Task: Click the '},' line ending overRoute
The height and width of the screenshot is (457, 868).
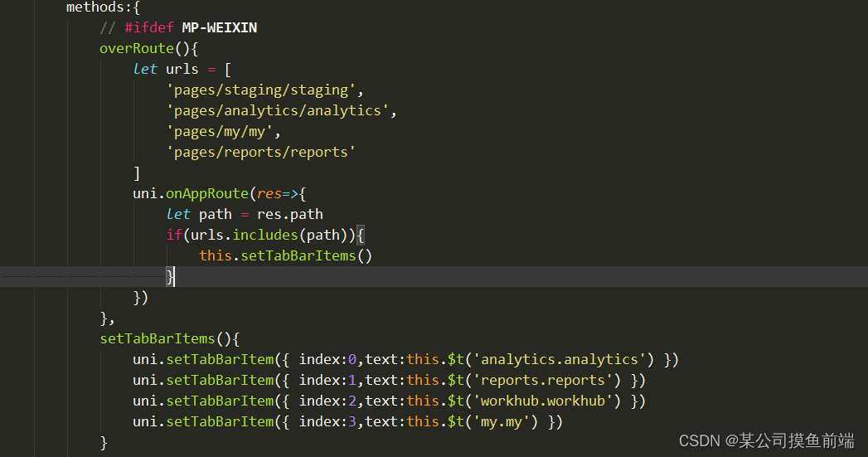Action: [108, 318]
